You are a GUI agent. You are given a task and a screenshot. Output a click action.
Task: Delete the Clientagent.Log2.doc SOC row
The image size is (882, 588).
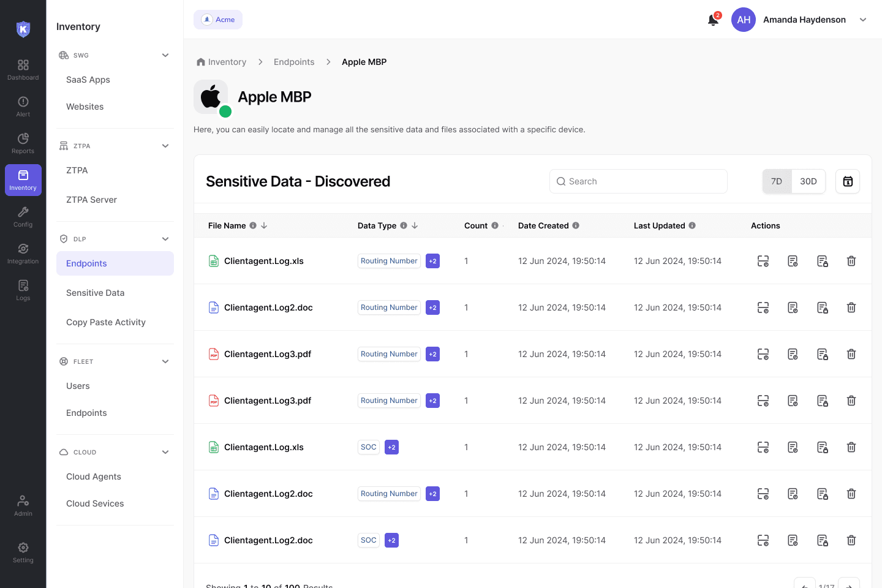coord(851,540)
